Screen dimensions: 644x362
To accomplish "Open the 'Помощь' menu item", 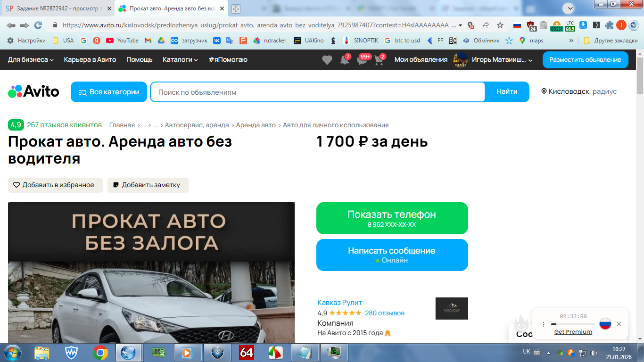I will [140, 60].
